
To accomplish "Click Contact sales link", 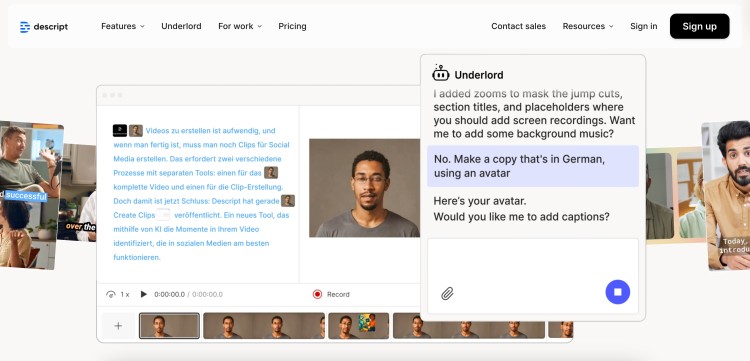I will [518, 26].
